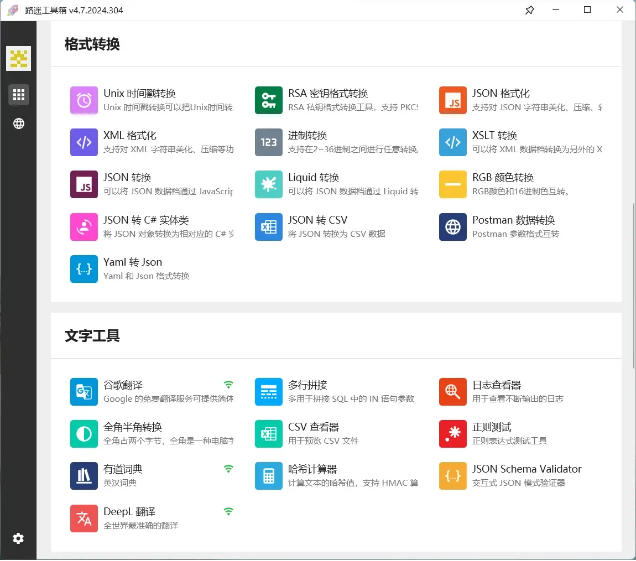636x561 pixels.
Task: Open the XML formatter purple code icon
Action: 84,142
